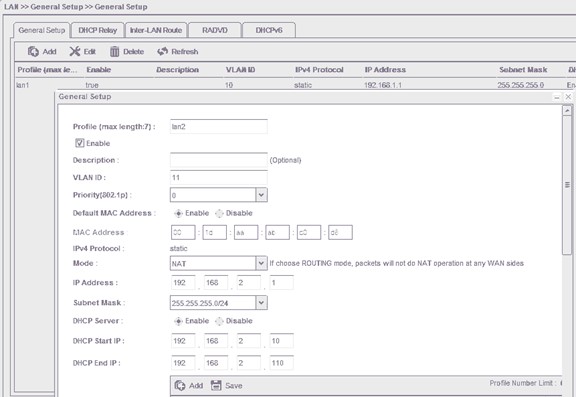This screenshot has height=397, width=576.
Task: Toggle the Enable profile checkbox
Action: pos(80,143)
